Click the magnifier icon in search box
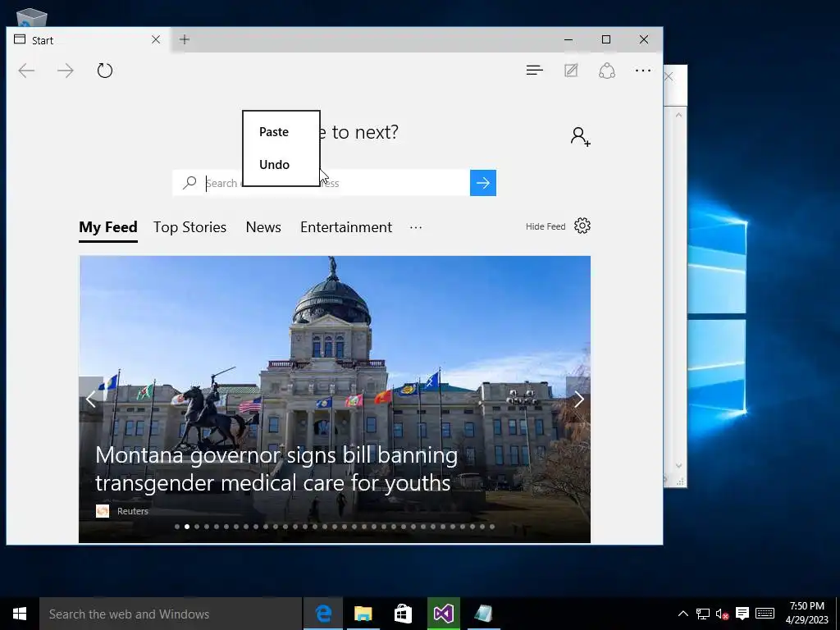Image resolution: width=840 pixels, height=630 pixels. point(189,183)
